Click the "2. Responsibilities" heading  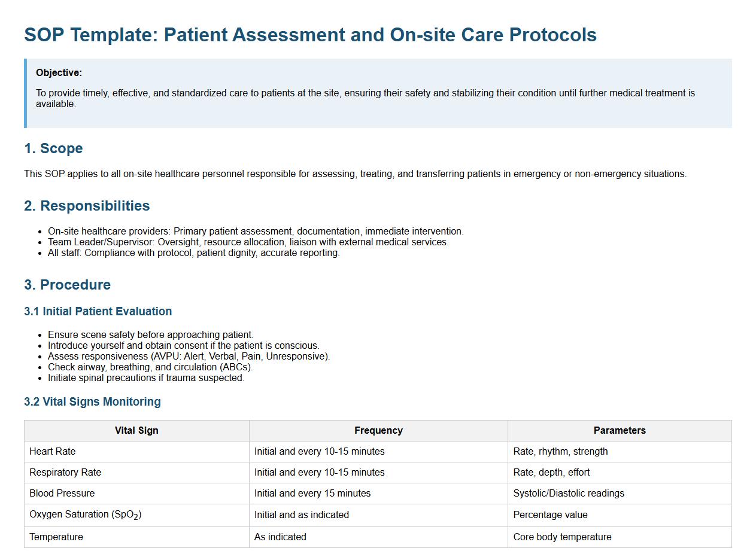pyautogui.click(x=87, y=206)
